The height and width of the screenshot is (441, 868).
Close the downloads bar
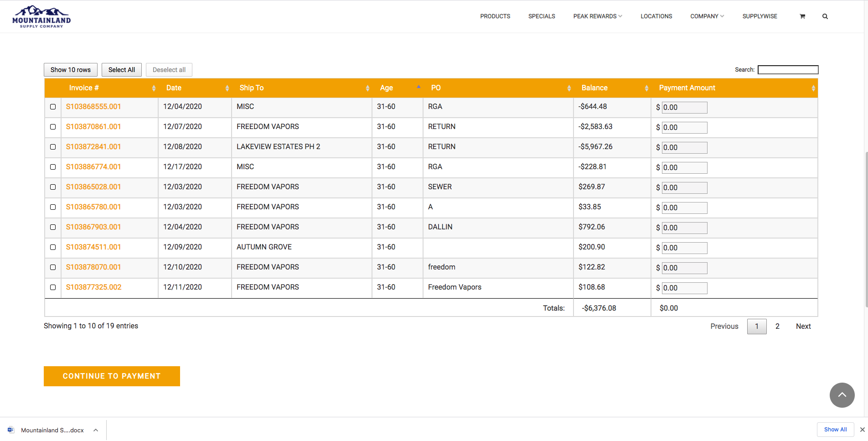[x=862, y=430]
